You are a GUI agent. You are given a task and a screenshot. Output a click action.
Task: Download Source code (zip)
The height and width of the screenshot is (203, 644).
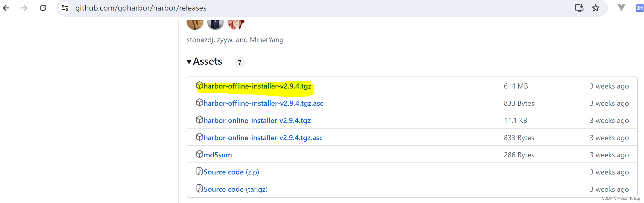231,172
